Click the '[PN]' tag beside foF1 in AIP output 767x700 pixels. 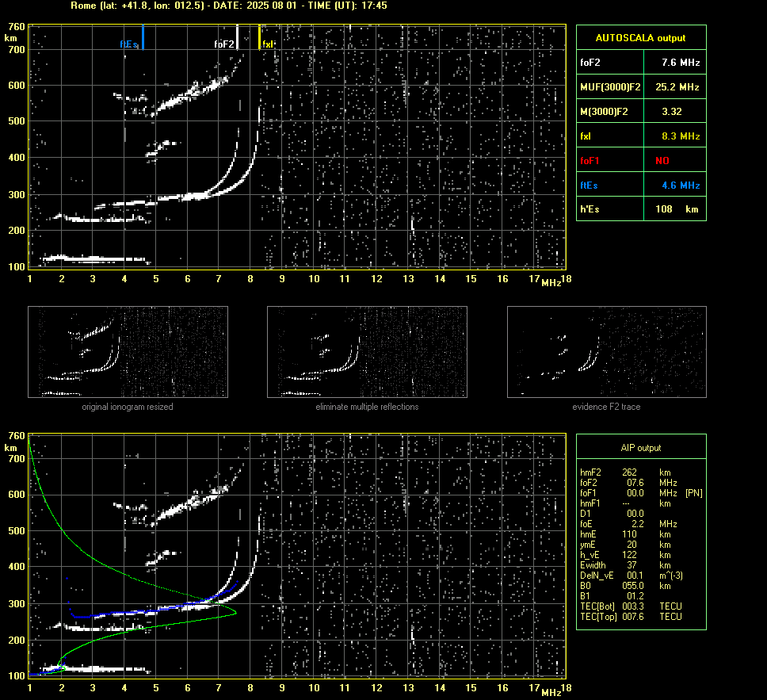tap(693, 493)
